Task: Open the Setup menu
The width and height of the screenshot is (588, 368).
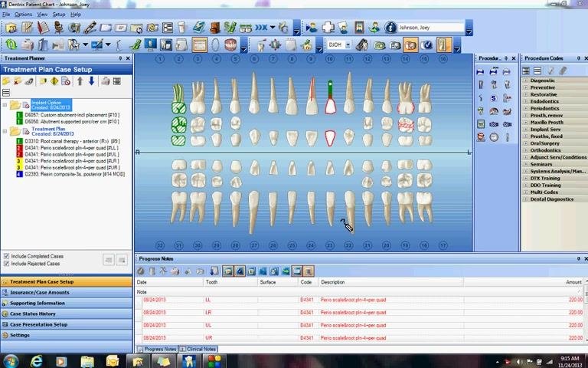Action: (58, 15)
